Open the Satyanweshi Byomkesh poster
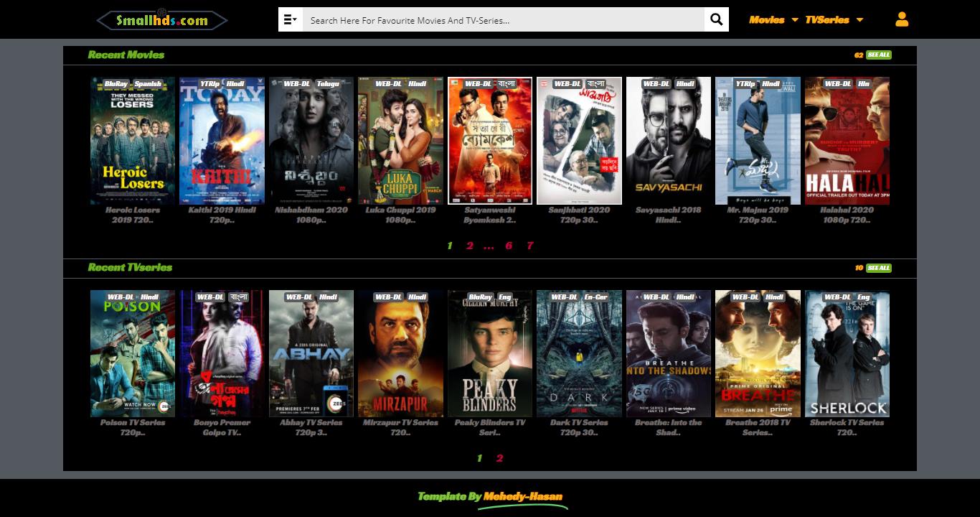Image resolution: width=980 pixels, height=517 pixels. [x=490, y=141]
